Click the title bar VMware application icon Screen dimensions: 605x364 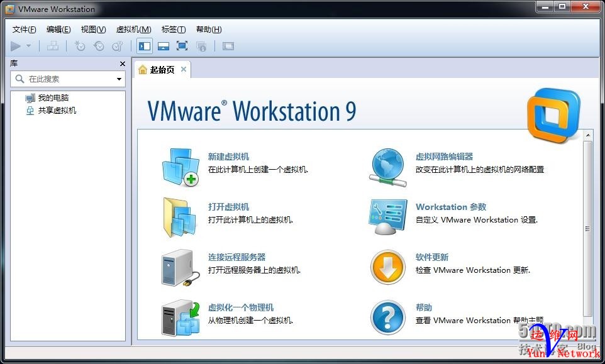10,9
